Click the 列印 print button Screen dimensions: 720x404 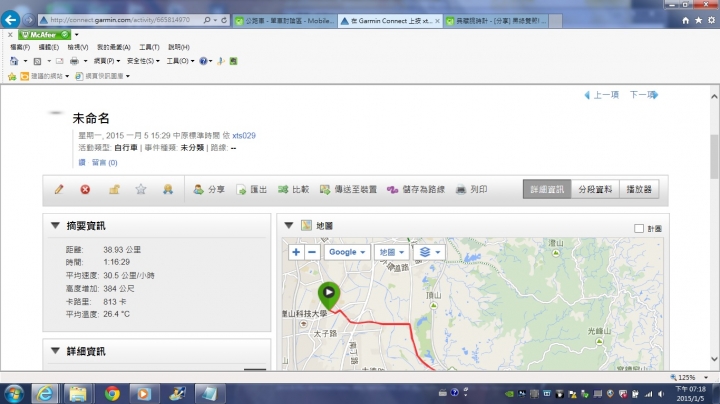click(x=471, y=189)
